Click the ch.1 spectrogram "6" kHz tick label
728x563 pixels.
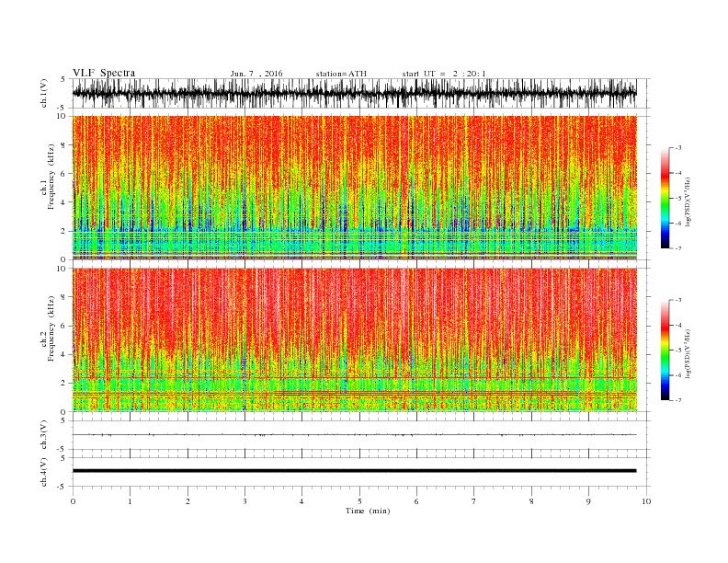[64, 174]
